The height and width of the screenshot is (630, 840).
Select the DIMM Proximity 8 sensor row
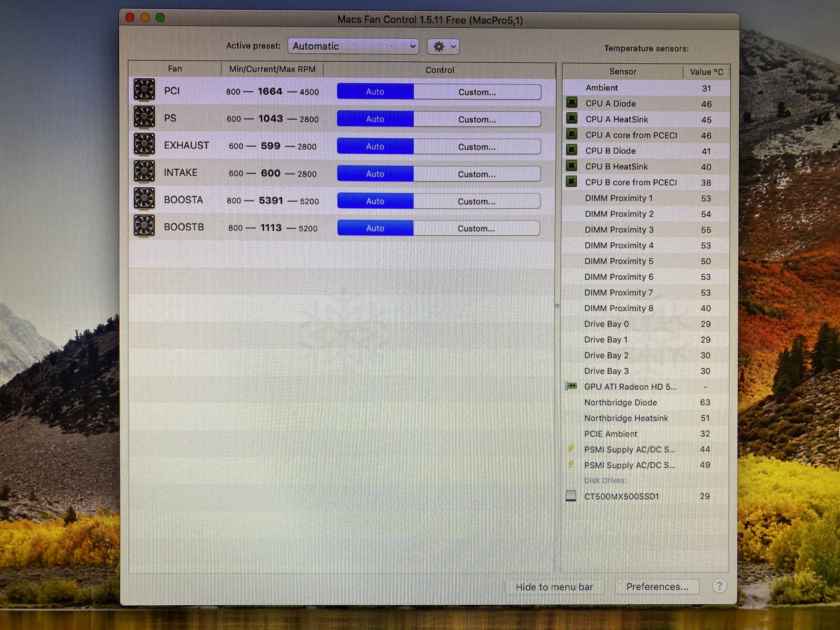point(645,308)
